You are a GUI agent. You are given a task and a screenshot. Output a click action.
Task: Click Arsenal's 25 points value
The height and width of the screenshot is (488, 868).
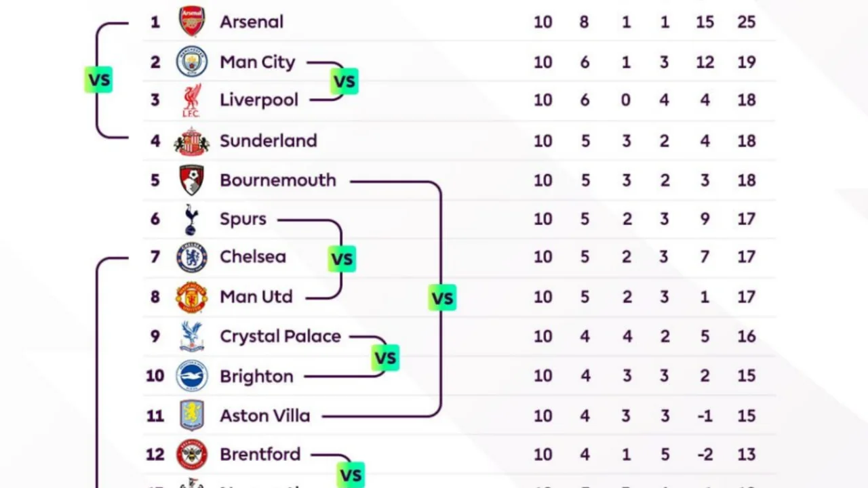(746, 22)
